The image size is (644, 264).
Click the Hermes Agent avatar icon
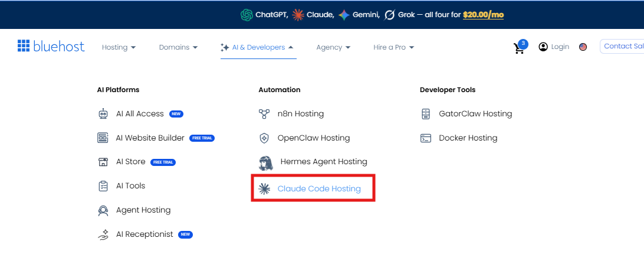[x=266, y=163]
